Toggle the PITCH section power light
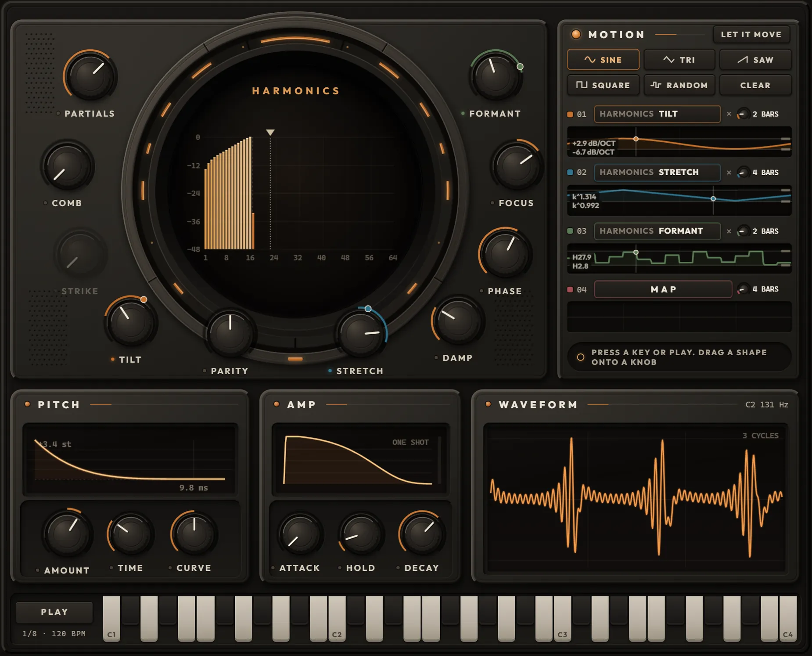The image size is (812, 656). point(28,404)
